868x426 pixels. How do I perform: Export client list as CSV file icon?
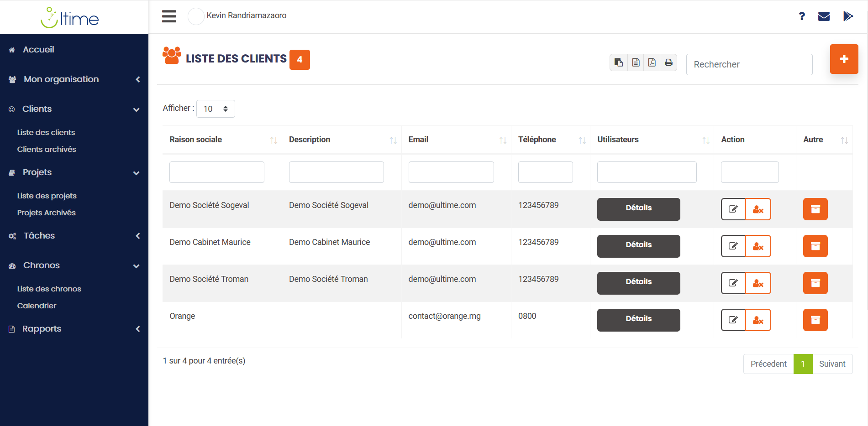tap(636, 62)
